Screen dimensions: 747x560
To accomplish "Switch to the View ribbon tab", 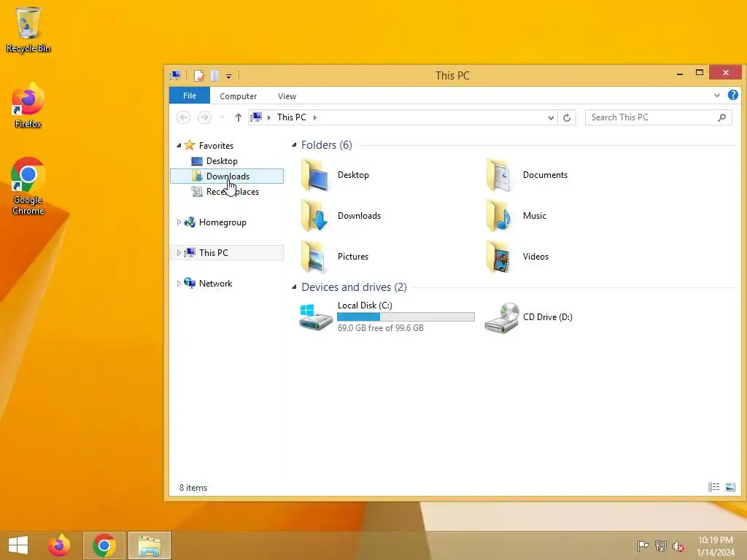I will [287, 96].
